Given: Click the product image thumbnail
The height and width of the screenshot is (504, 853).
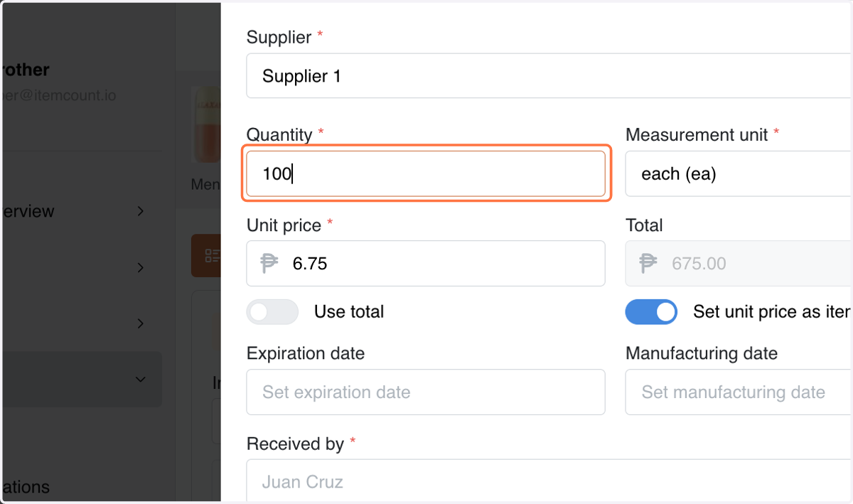Looking at the screenshot, I should tap(206, 126).
